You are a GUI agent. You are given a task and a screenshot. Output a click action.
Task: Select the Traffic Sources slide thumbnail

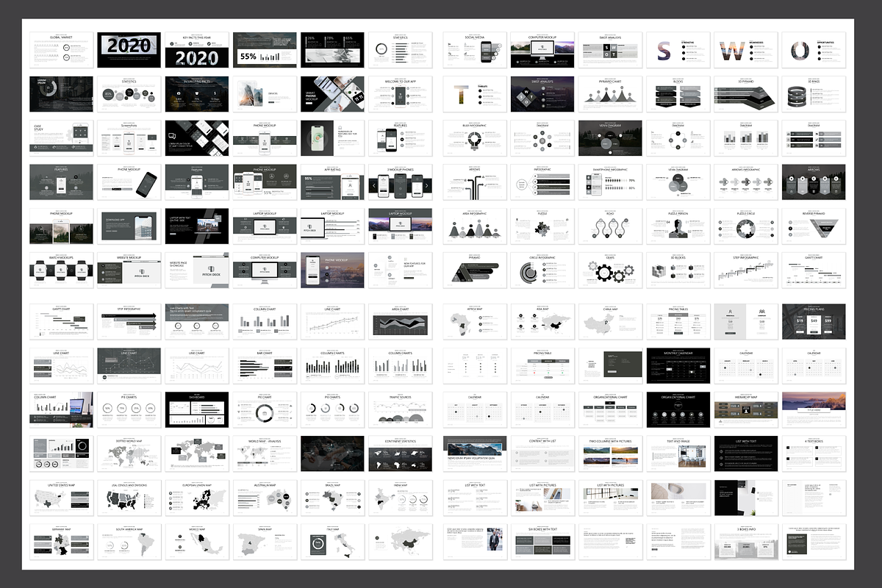pyautogui.click(x=400, y=409)
